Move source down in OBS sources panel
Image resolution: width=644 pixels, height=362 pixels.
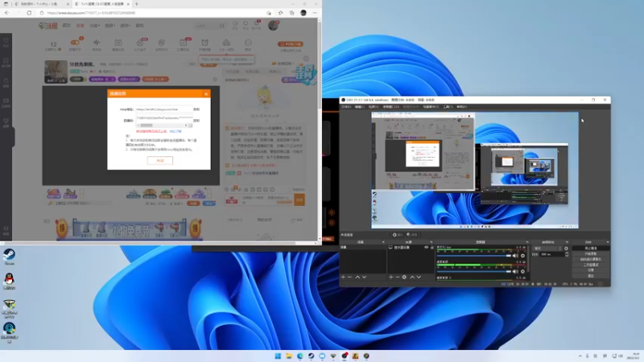(419, 277)
